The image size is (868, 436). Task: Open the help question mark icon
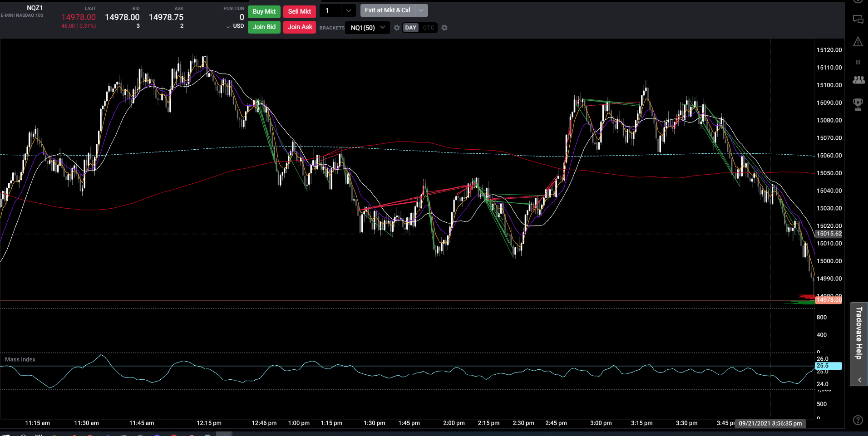[x=858, y=420]
